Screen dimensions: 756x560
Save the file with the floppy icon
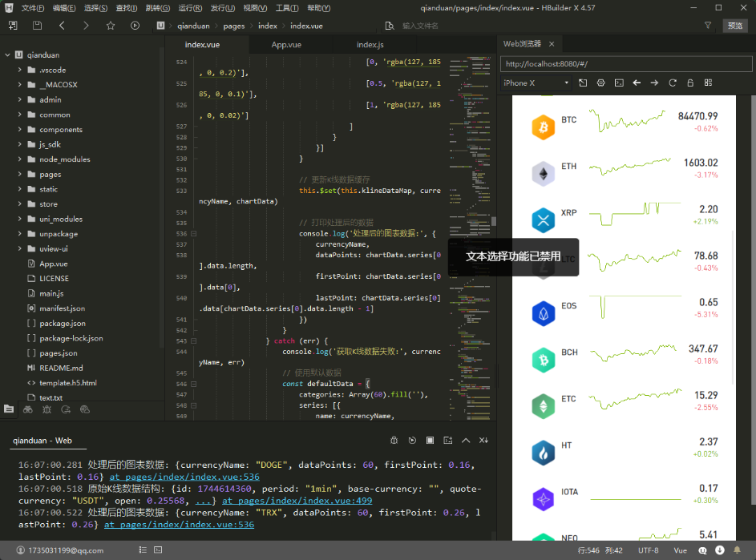click(x=37, y=26)
